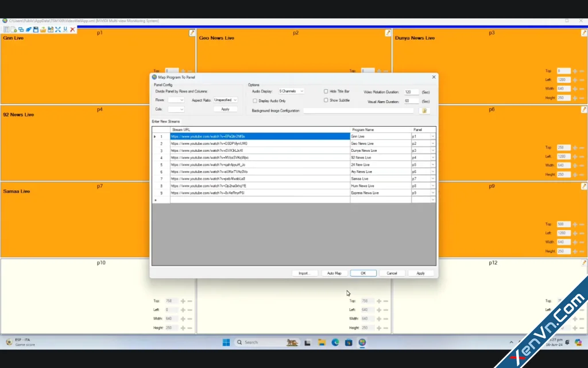The width and height of the screenshot is (588, 368).
Task: Click the plus icon beside Width in panel p10
Action: [x=183, y=319]
